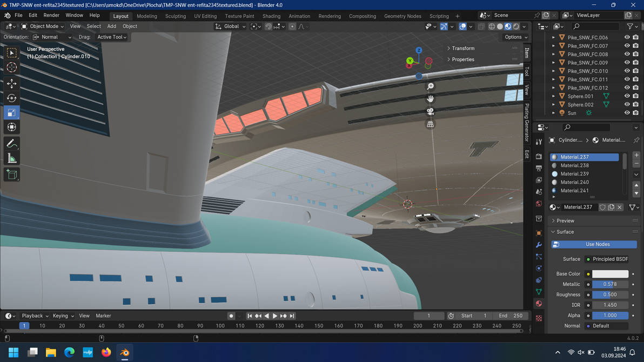This screenshot has width=644, height=362.
Task: Select the Add Cube tool
Action: click(x=11, y=175)
